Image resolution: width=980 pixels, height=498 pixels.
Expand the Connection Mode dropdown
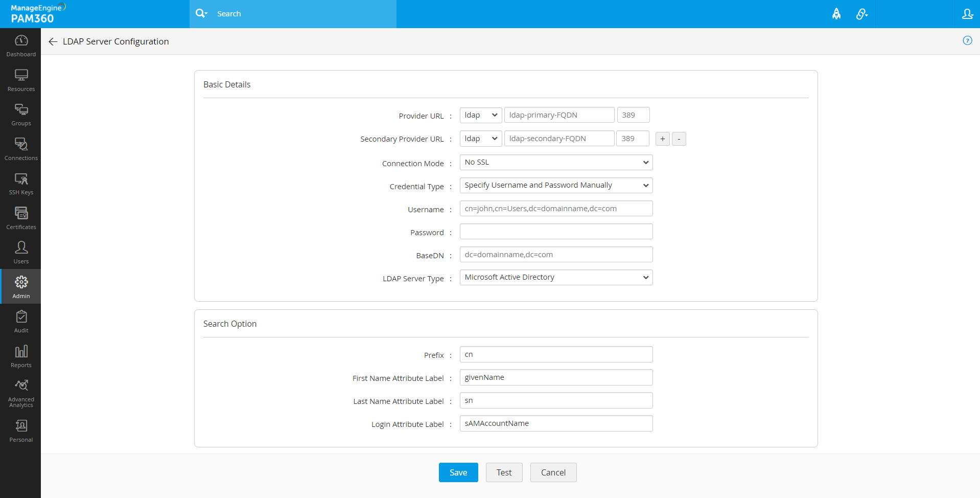pyautogui.click(x=556, y=163)
